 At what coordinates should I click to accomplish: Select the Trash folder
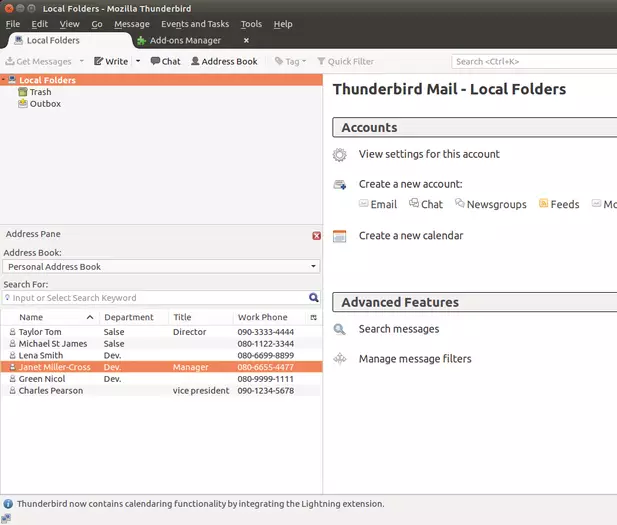(x=40, y=92)
